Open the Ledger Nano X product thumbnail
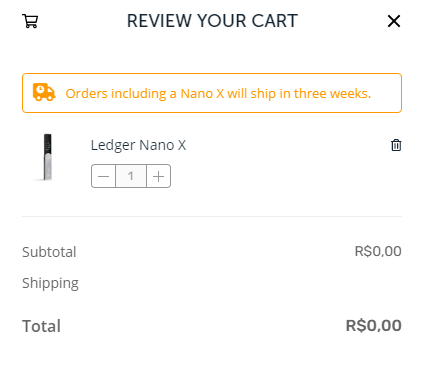426x368 pixels. [47, 157]
